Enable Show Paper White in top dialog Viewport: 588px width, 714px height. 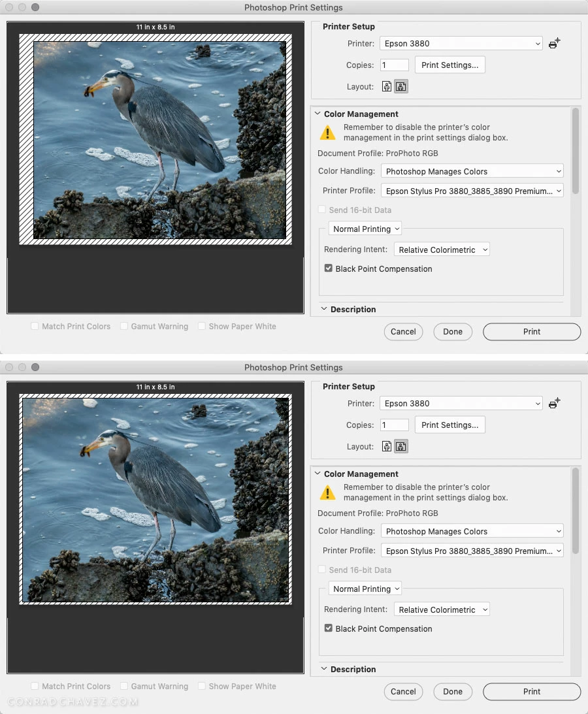point(202,326)
